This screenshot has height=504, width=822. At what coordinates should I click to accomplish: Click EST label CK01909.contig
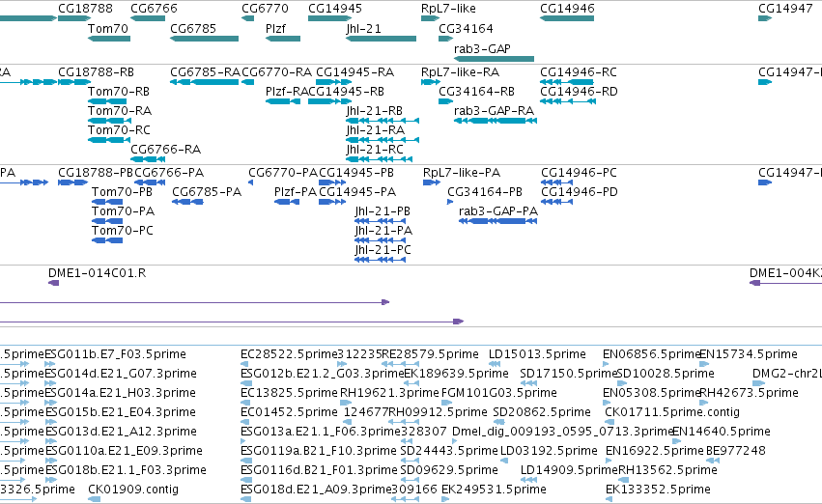coord(133,490)
